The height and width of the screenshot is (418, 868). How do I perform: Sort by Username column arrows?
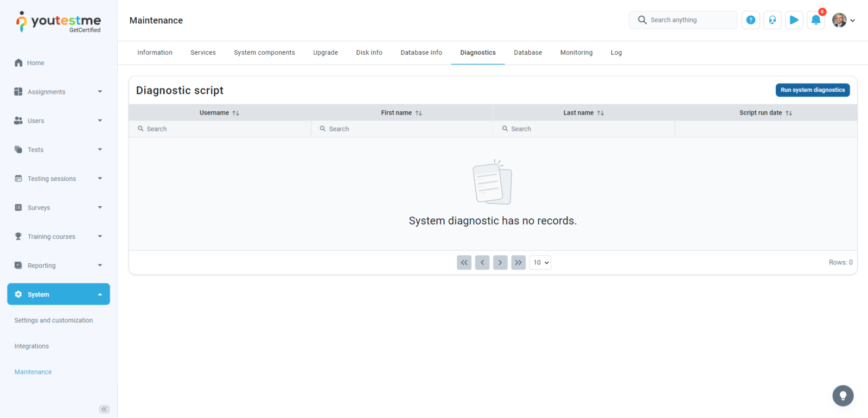tap(236, 113)
